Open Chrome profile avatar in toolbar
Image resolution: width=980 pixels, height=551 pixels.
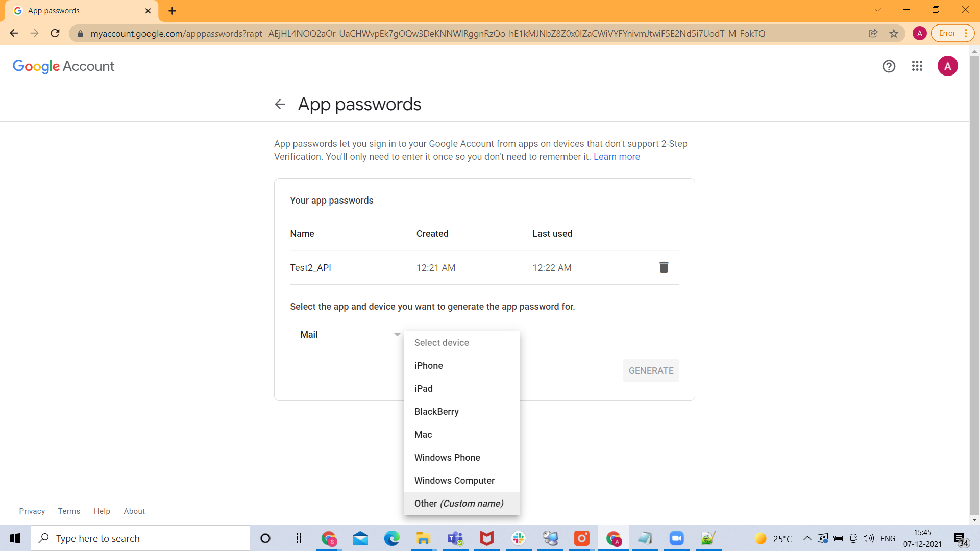pyautogui.click(x=920, y=33)
